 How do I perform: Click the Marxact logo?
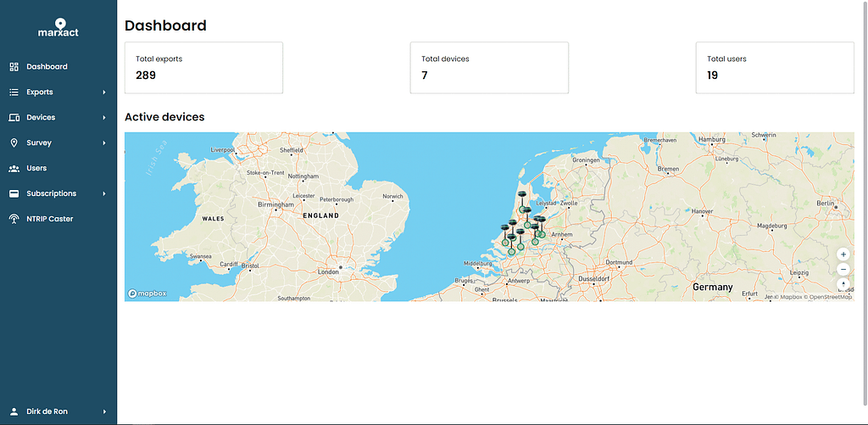click(58, 28)
